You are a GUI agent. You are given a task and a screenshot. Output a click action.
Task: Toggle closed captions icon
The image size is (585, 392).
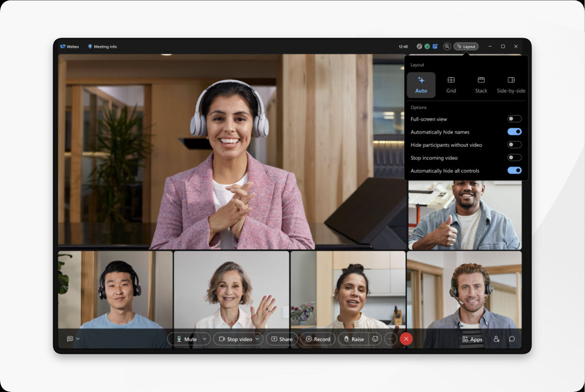tap(70, 339)
